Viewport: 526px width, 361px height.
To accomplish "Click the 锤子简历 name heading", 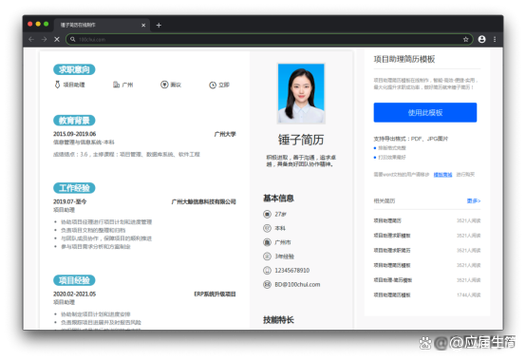I will (301, 140).
